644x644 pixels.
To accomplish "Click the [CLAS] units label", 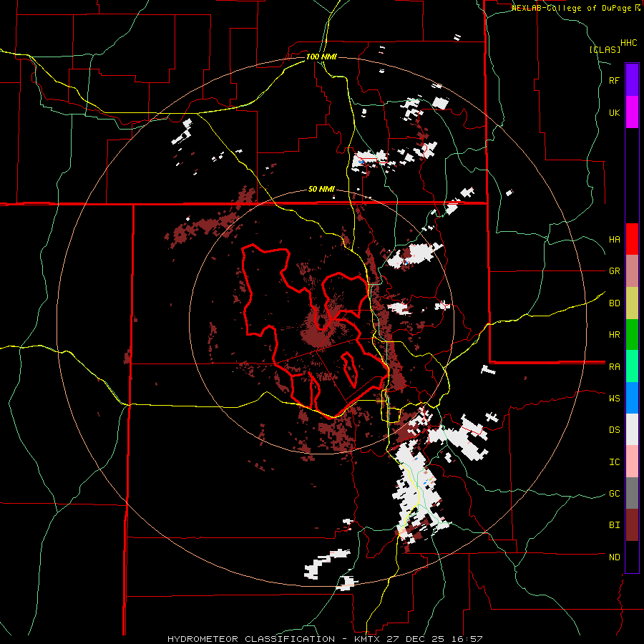I will [605, 49].
